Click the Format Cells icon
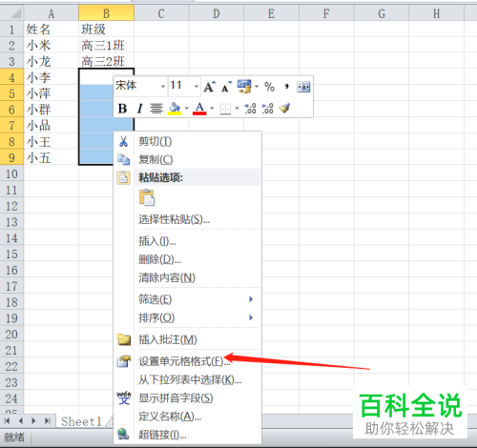Screen dimensions: 477x448 point(124,361)
